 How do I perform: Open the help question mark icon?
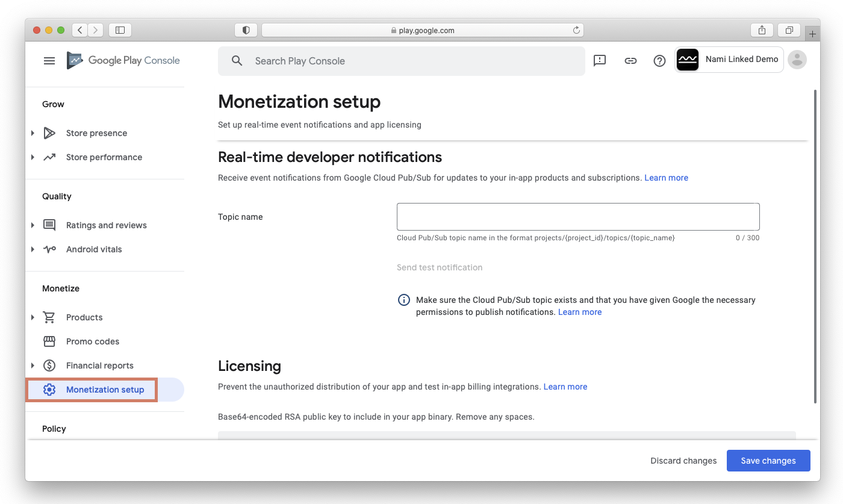coord(660,61)
